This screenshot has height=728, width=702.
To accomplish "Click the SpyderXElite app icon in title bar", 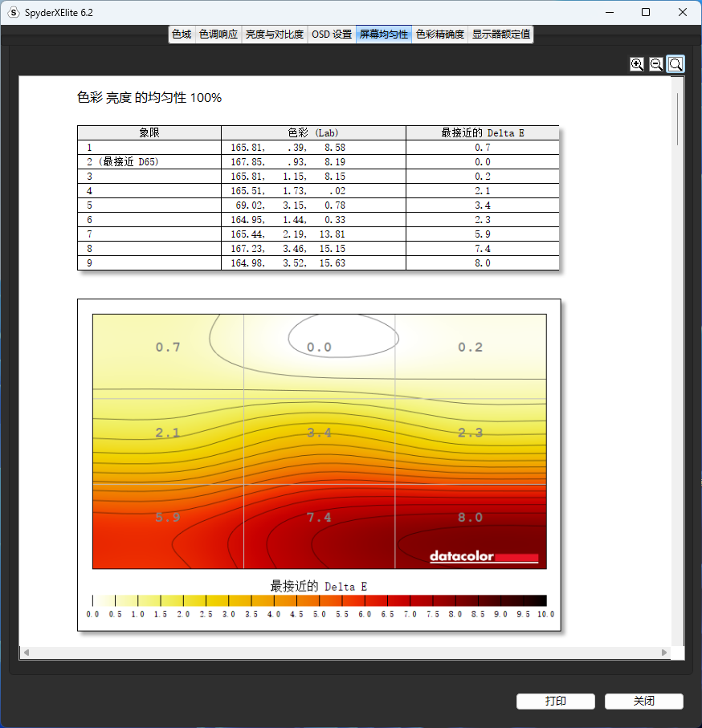I will (13, 12).
